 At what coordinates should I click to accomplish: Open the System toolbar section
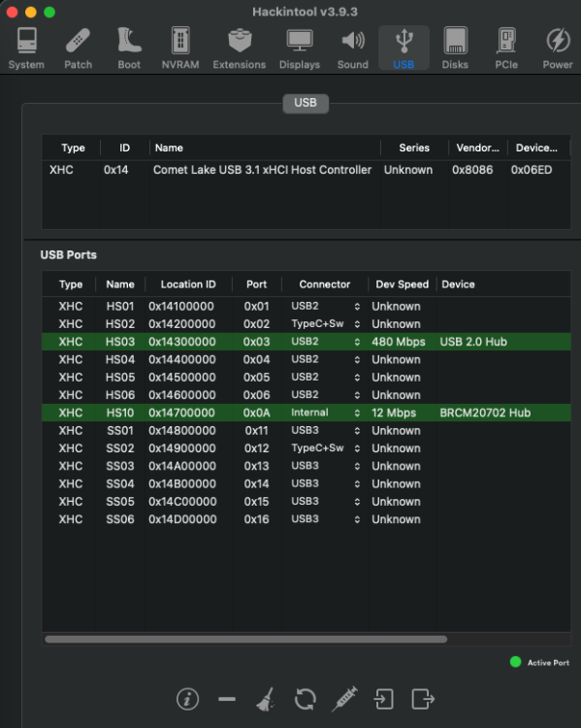(26, 49)
